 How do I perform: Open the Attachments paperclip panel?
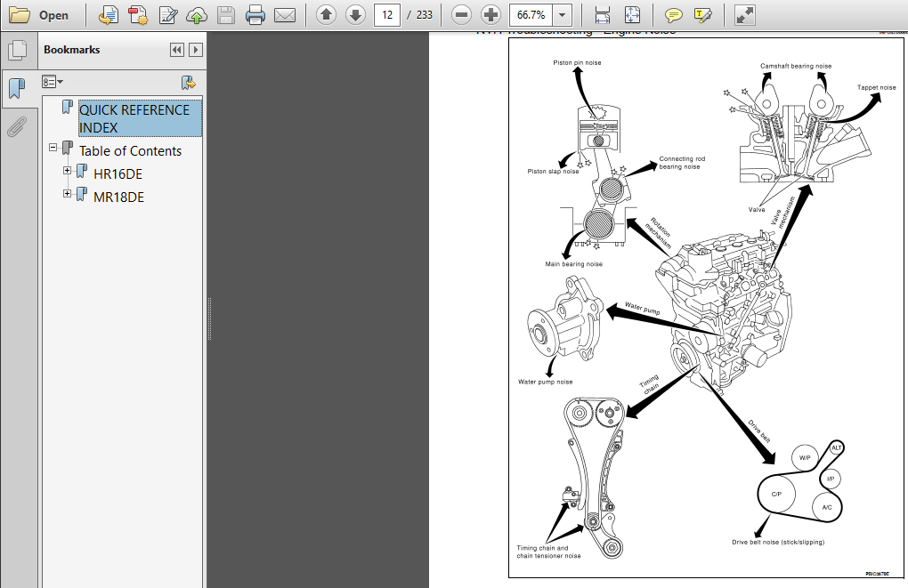[17, 126]
